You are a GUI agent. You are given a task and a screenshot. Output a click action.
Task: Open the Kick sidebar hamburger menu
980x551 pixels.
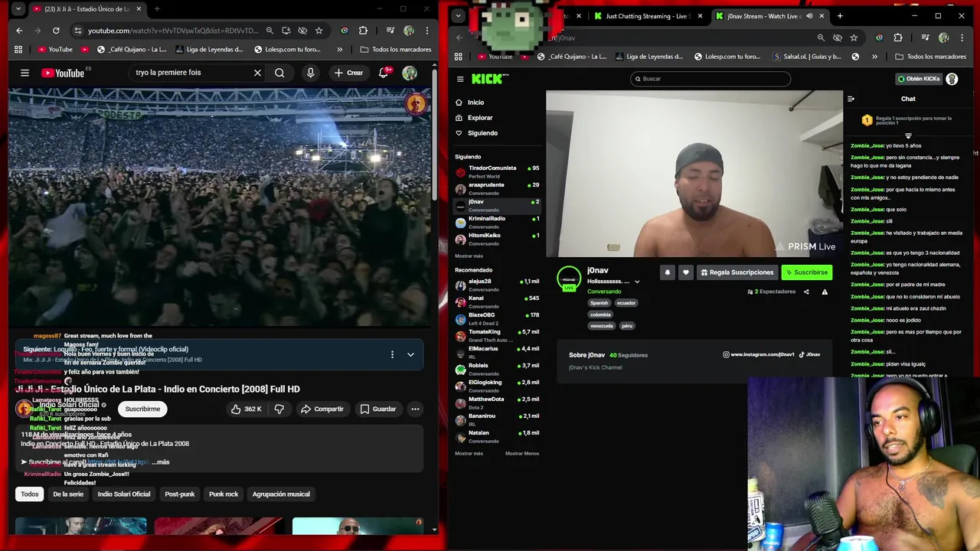pos(460,79)
